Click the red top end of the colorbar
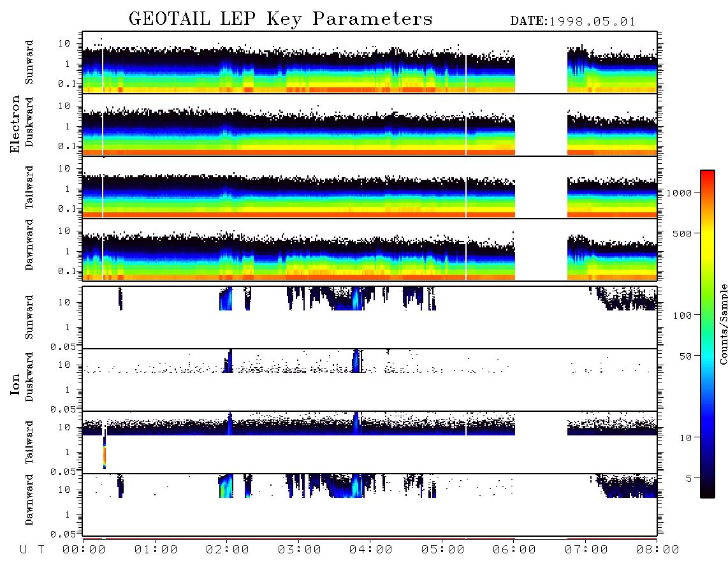This screenshot has height=561, width=728. (x=707, y=175)
